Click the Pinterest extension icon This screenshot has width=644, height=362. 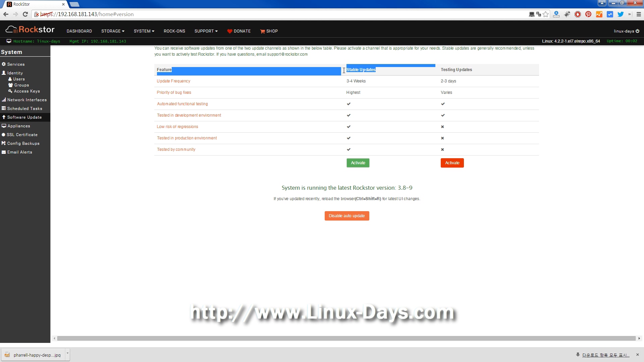click(x=588, y=14)
